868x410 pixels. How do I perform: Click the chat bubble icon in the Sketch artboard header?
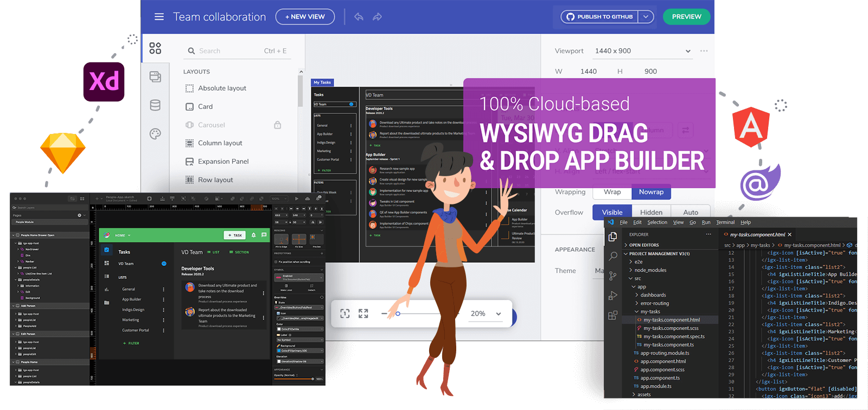[x=264, y=235]
